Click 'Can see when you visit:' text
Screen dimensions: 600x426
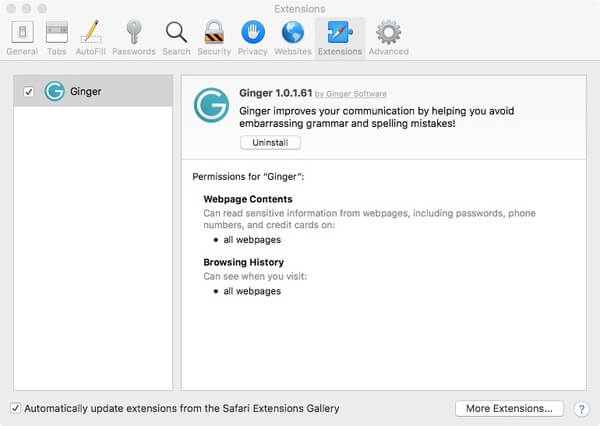[255, 276]
